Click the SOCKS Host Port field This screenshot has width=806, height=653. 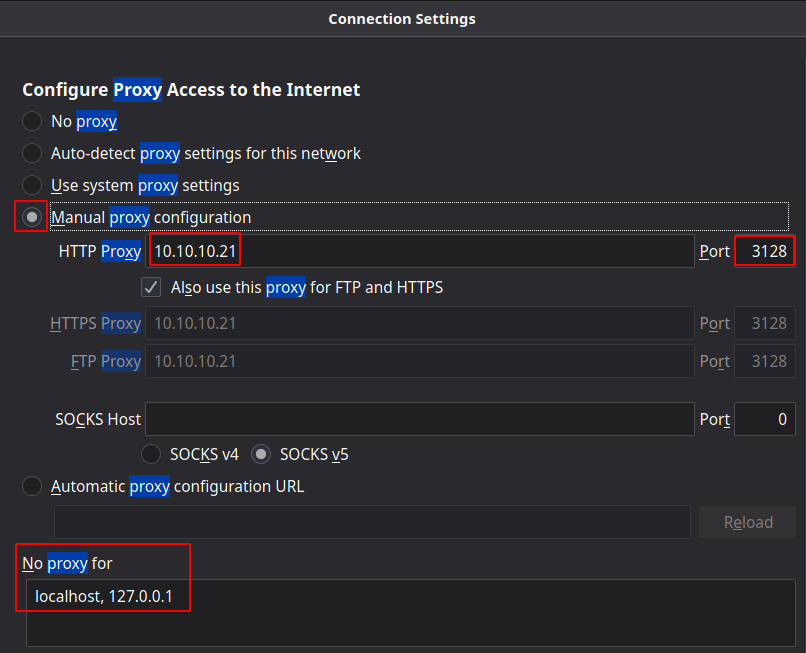[x=765, y=420]
